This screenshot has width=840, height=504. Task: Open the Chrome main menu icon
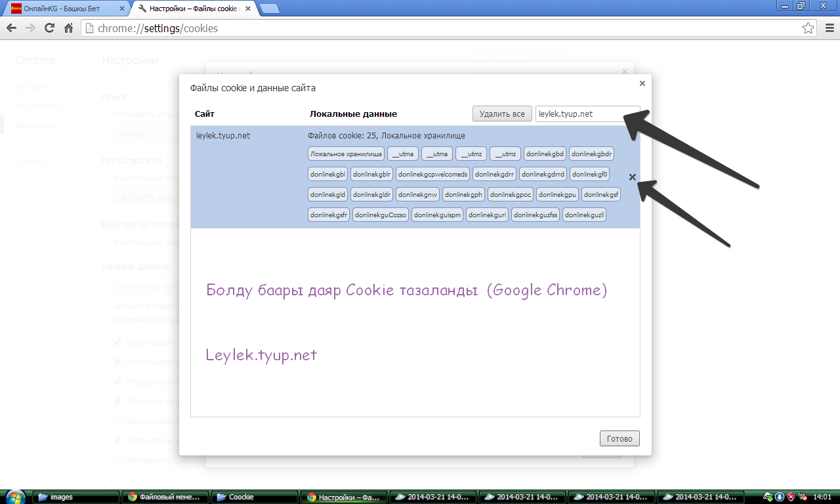828,28
